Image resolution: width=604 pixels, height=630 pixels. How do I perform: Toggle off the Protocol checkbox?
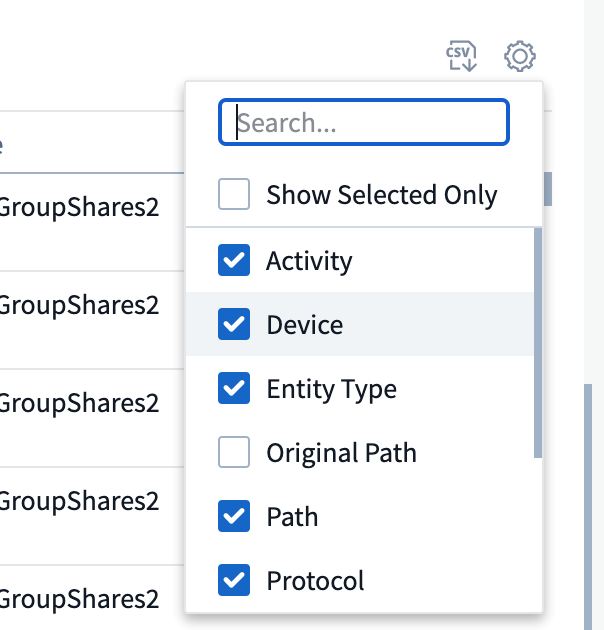click(x=234, y=580)
